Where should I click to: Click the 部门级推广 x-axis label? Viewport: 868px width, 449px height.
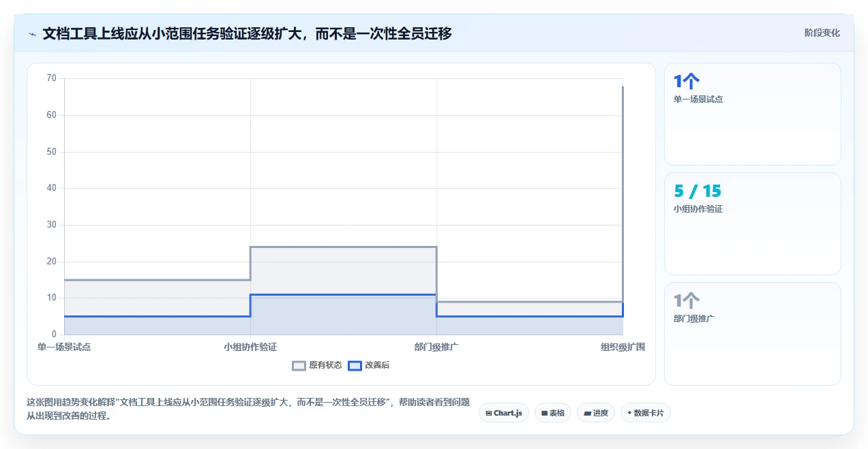click(x=436, y=347)
